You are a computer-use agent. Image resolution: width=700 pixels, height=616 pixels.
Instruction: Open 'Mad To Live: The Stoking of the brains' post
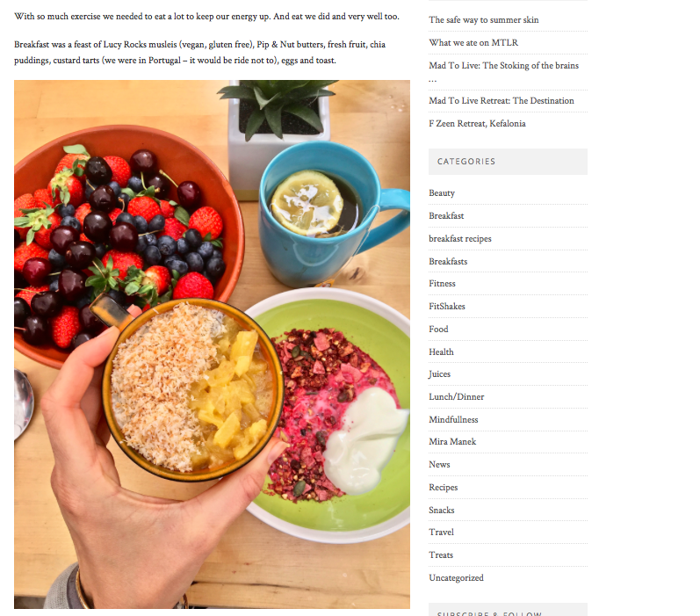click(503, 71)
